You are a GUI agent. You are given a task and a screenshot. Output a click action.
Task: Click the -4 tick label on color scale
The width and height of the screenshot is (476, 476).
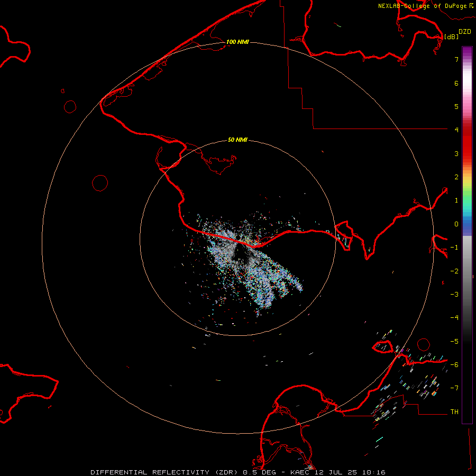click(454, 318)
